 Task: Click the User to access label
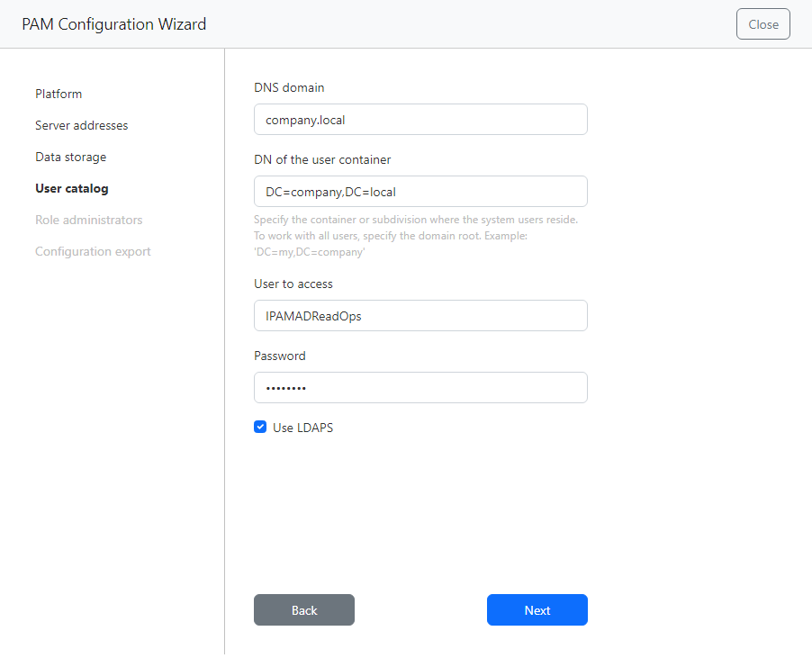[x=293, y=284]
